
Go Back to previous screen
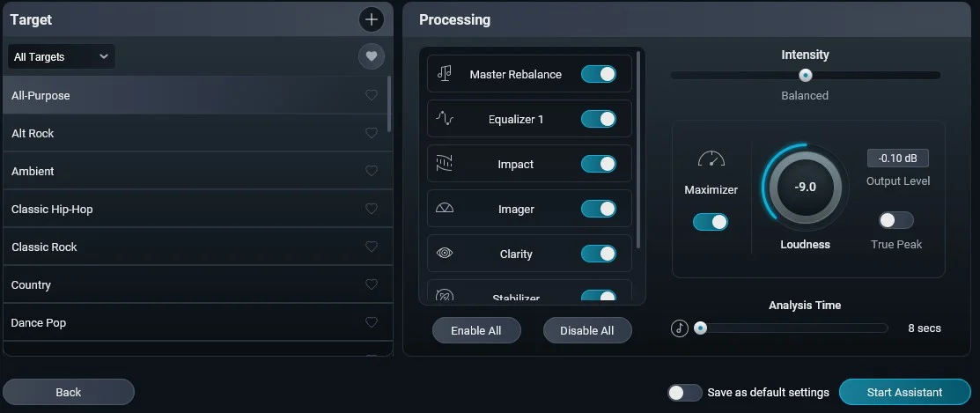pyautogui.click(x=68, y=393)
